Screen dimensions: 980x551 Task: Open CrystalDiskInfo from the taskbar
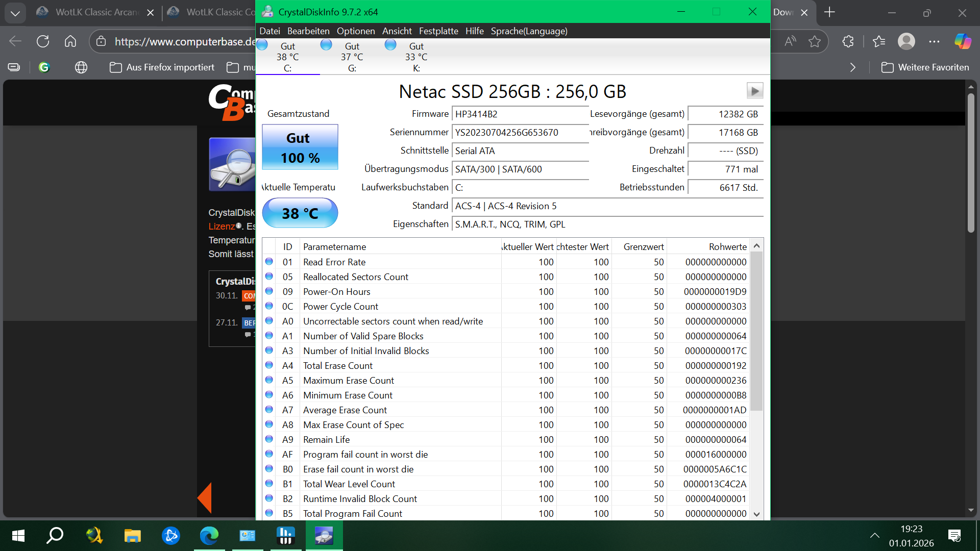[324, 536]
